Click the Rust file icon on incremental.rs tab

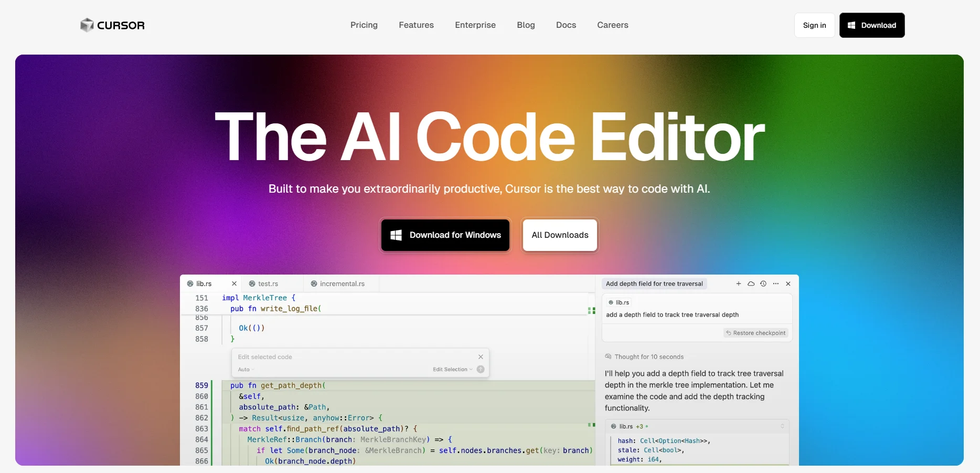(314, 283)
